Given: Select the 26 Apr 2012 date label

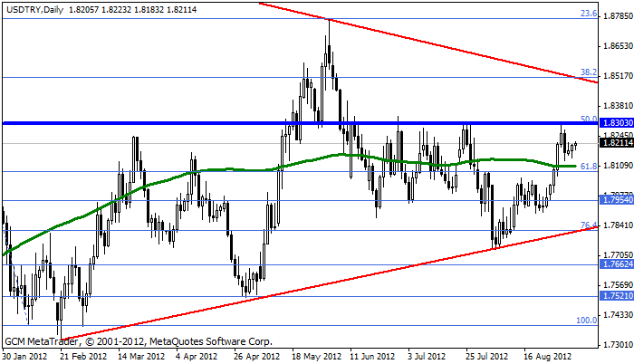Looking at the screenshot, I should (257, 357).
